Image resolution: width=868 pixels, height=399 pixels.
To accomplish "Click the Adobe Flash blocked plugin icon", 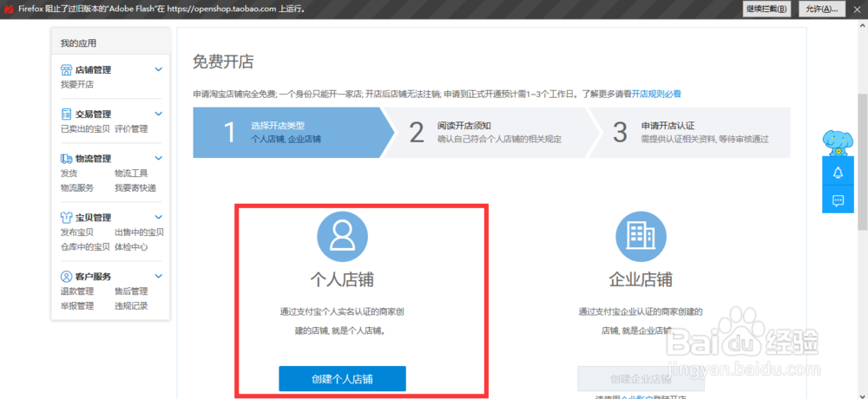I will (x=9, y=9).
